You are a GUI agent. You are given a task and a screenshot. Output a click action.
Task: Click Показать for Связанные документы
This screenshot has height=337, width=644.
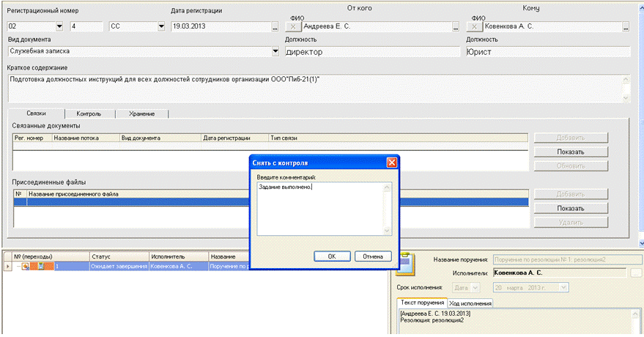coord(570,152)
